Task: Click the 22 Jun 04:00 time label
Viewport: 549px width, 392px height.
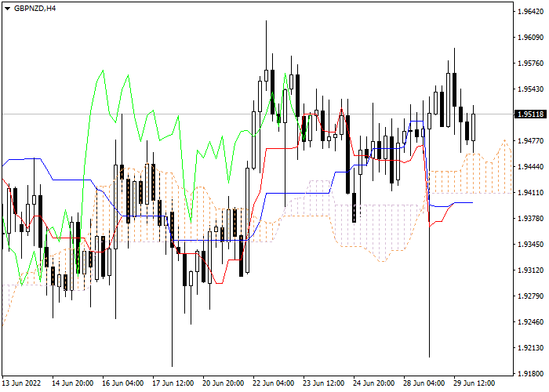Action: point(274,383)
